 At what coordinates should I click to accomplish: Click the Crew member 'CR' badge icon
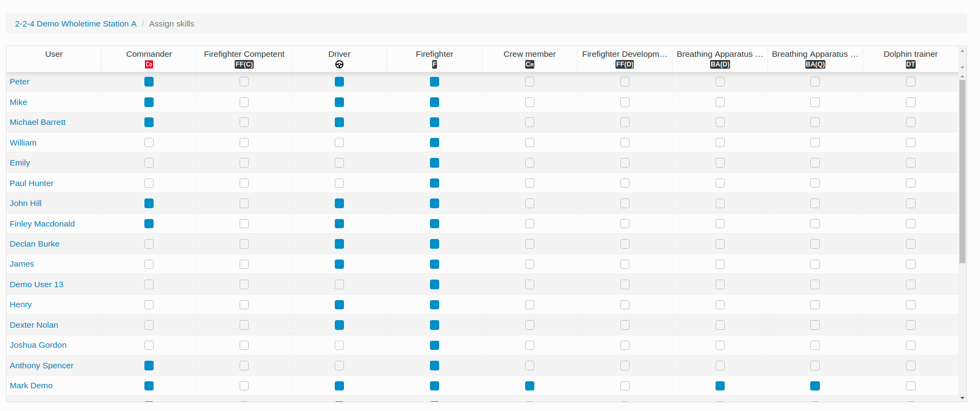coord(529,64)
